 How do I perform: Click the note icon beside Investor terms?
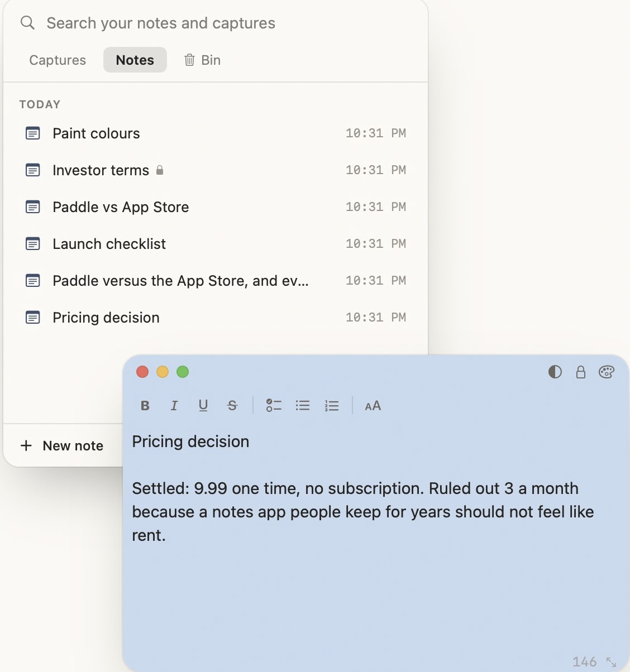click(x=33, y=170)
